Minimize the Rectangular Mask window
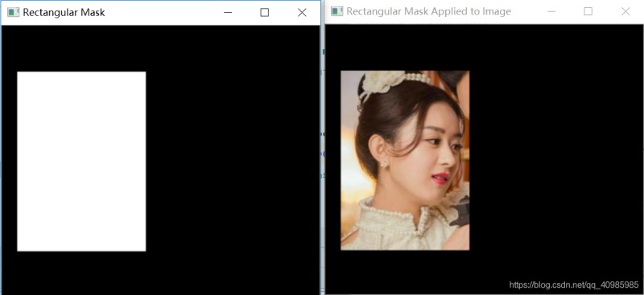Screen dimensions: 644x295 tap(228, 12)
